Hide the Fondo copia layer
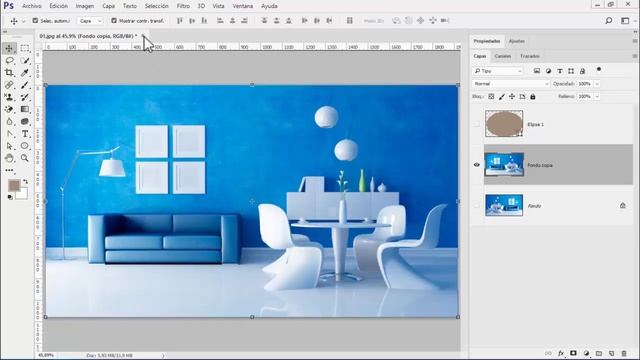 [x=476, y=165]
